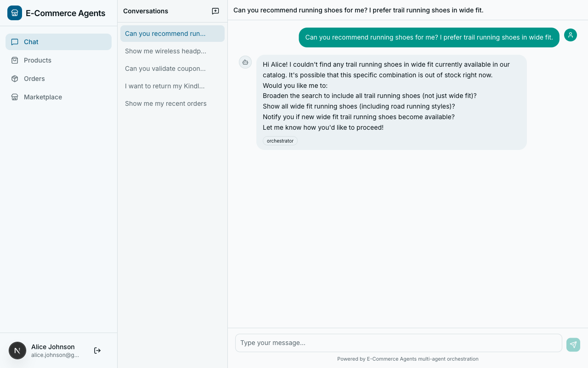Open the conversation about wireless headphones
Image resolution: width=588 pixels, height=368 pixels.
pyautogui.click(x=165, y=51)
